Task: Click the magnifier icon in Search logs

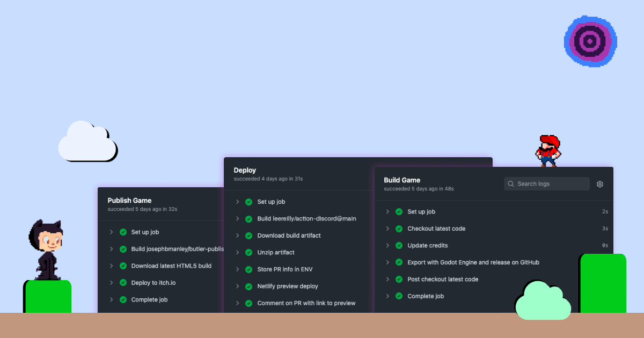Action: pos(510,183)
